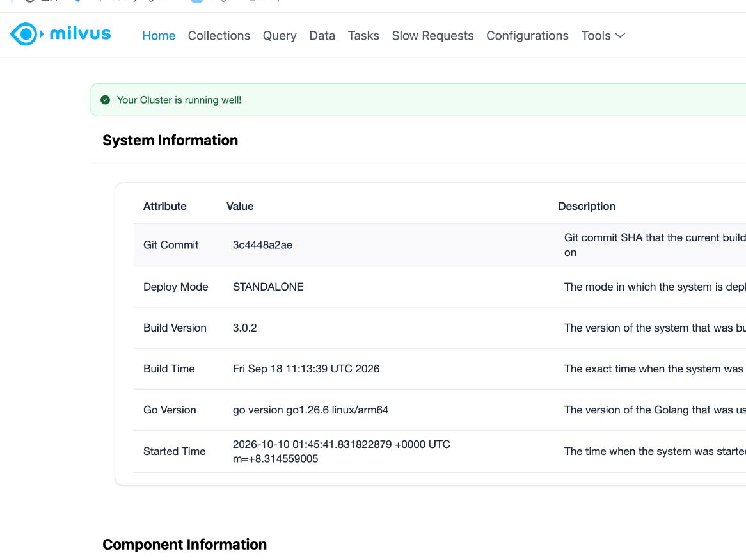The image size is (746, 560).
Task: Click the Git commit SHA description text
Action: pos(655,245)
